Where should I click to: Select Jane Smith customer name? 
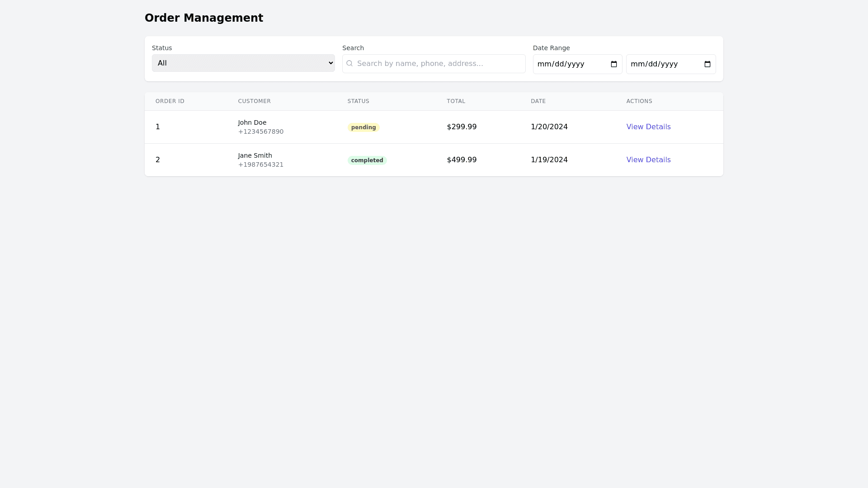click(255, 155)
